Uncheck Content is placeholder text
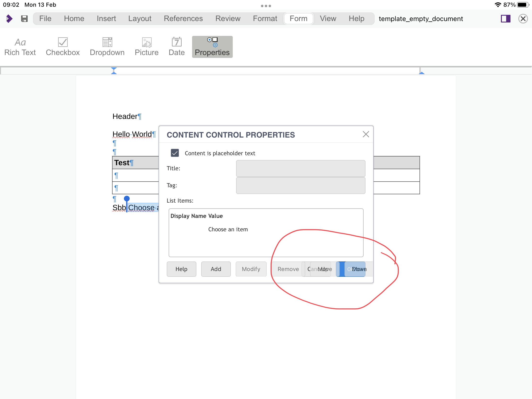This screenshot has height=399, width=532. pyautogui.click(x=175, y=153)
